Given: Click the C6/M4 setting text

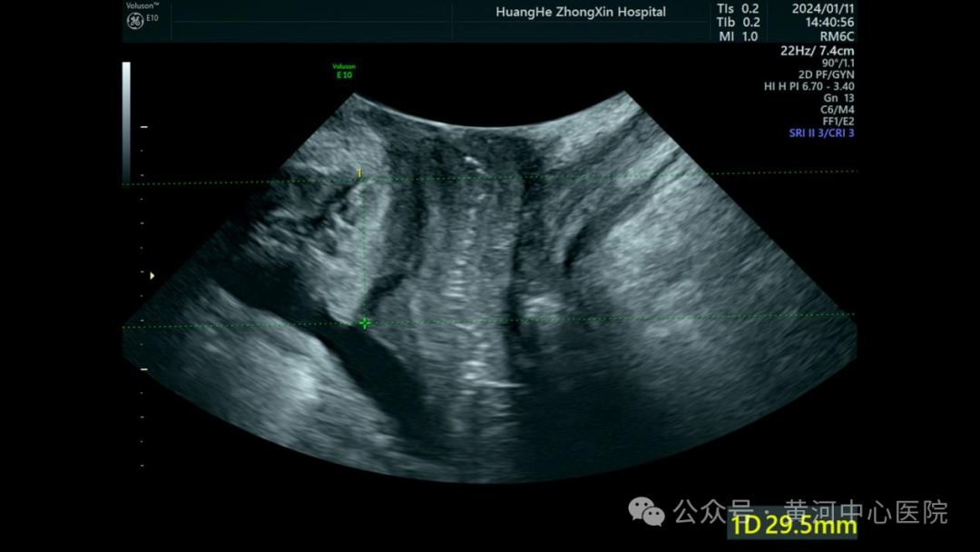Looking at the screenshot, I should 837,109.
